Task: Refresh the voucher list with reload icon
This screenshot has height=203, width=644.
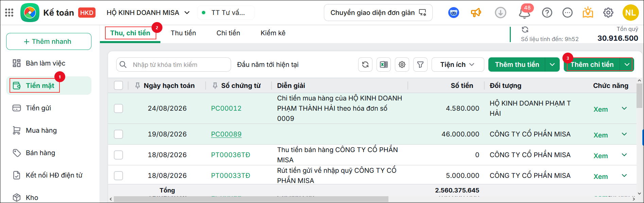Action: point(365,64)
